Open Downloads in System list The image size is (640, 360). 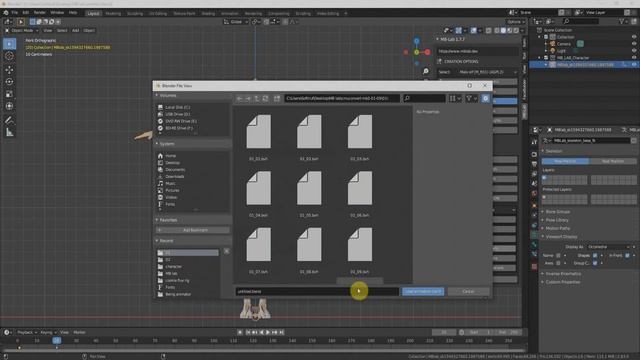pos(175,177)
